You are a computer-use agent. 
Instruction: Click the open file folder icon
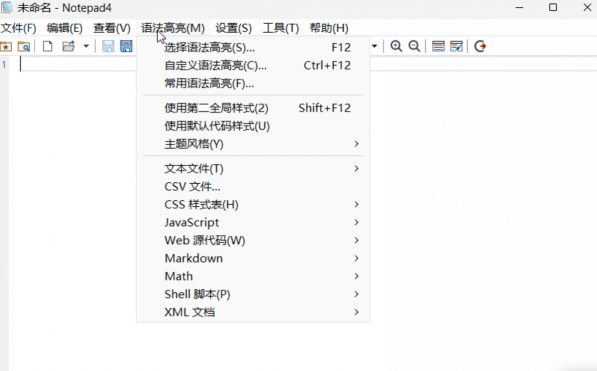click(x=69, y=46)
